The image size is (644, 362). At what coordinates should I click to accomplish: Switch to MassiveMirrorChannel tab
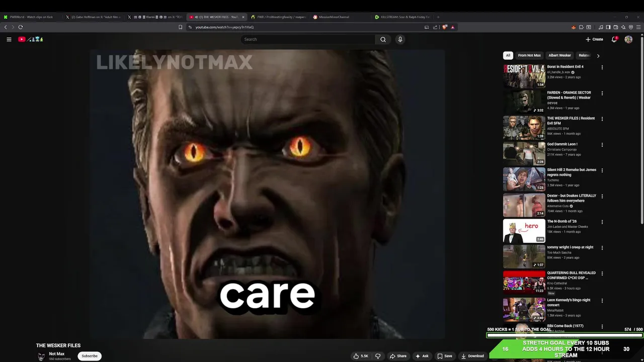[340, 17]
